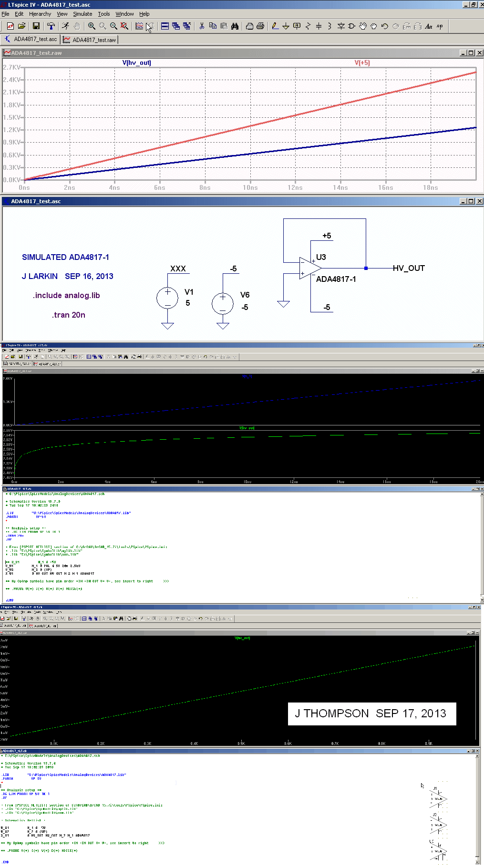Click the V1 voltage source symbol
This screenshot has width=484, height=868.
tap(167, 299)
